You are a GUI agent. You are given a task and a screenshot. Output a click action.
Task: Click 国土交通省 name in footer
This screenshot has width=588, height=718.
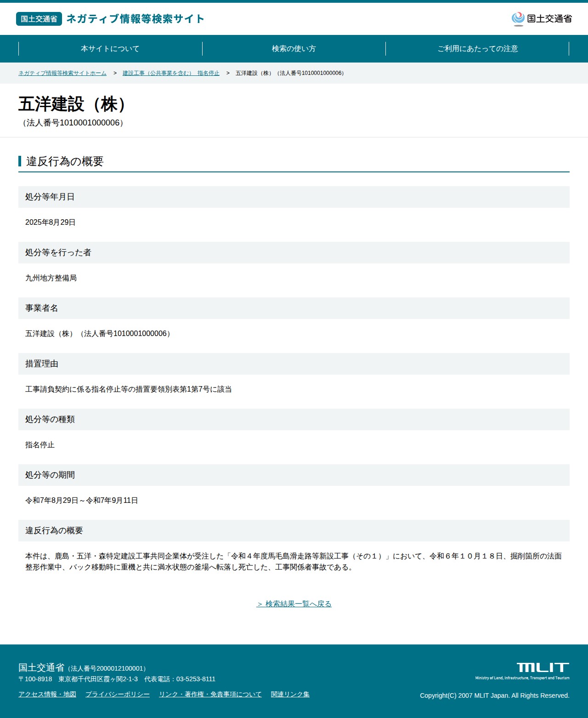[x=41, y=667]
